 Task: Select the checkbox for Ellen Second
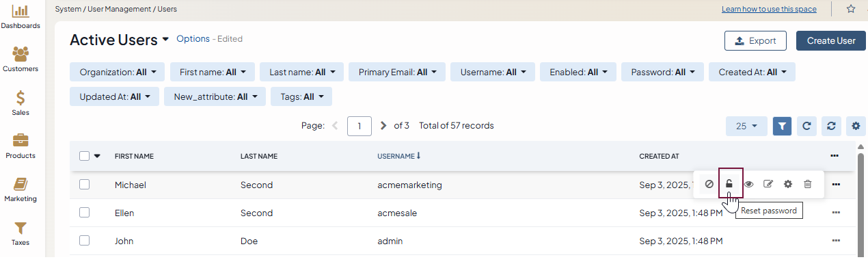[x=85, y=213]
